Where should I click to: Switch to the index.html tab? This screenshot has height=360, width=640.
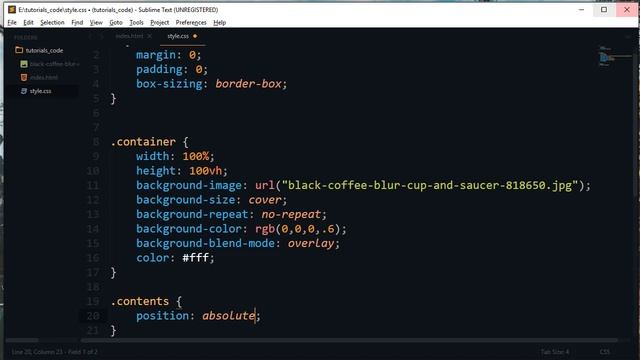[x=129, y=36]
